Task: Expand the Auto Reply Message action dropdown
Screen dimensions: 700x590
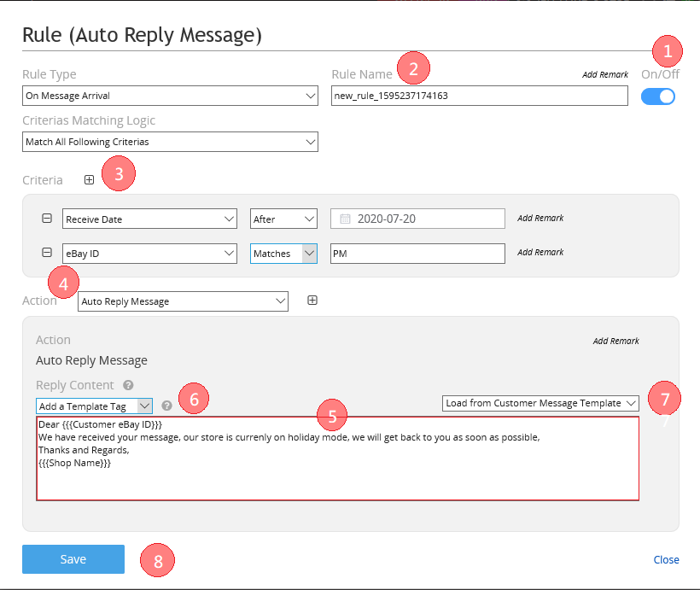Action: 183,301
